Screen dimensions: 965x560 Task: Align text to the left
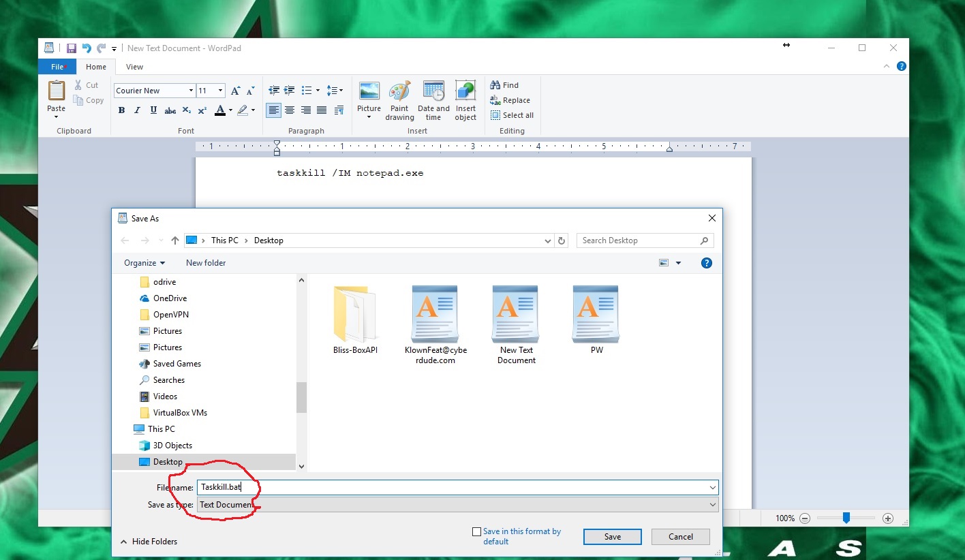(274, 110)
